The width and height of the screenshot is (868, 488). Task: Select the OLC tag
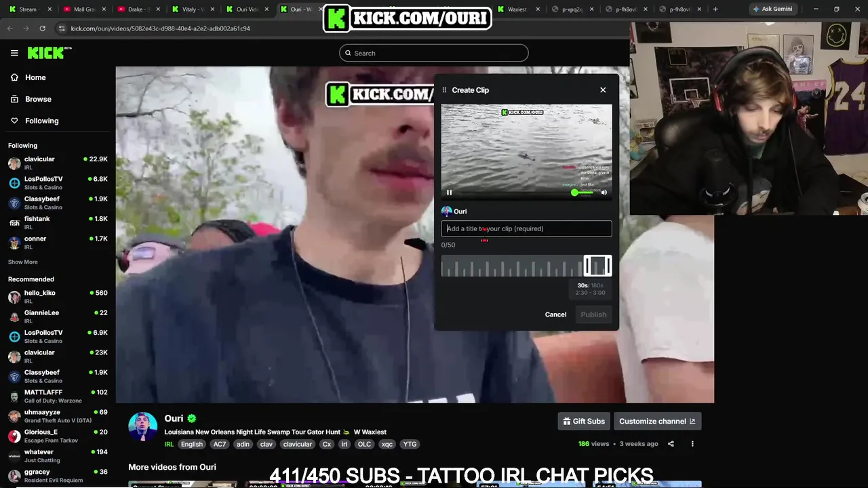click(364, 445)
